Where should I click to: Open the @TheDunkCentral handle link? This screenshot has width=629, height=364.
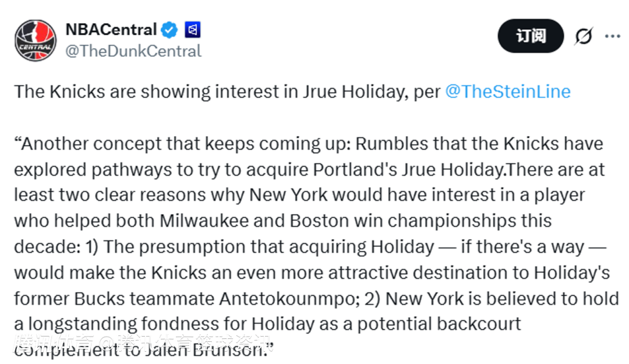[133, 51]
